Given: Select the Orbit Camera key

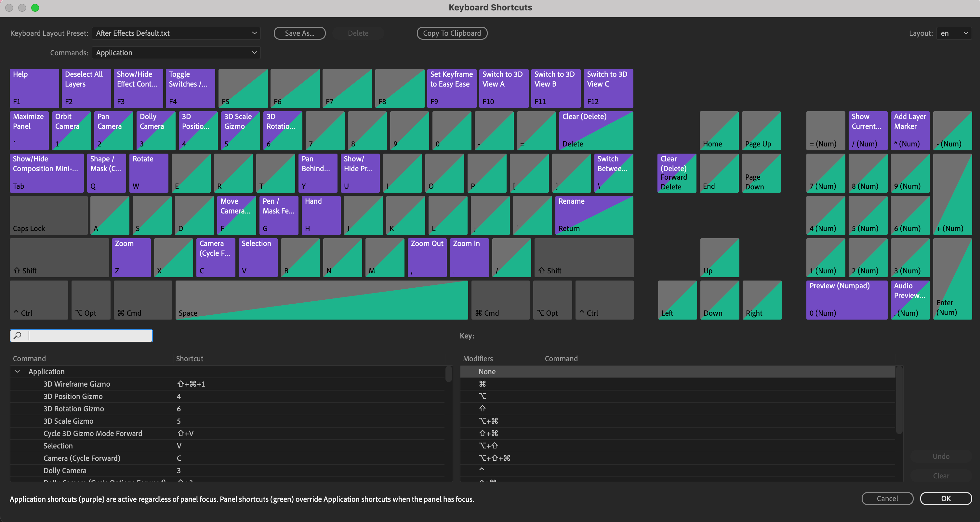Looking at the screenshot, I should pos(71,130).
